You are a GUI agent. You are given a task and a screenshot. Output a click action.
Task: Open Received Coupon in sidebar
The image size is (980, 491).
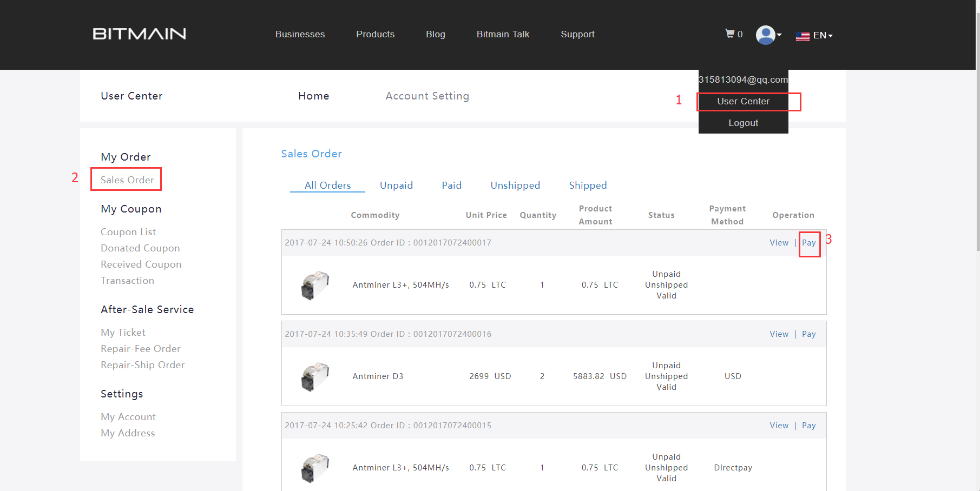point(141,264)
